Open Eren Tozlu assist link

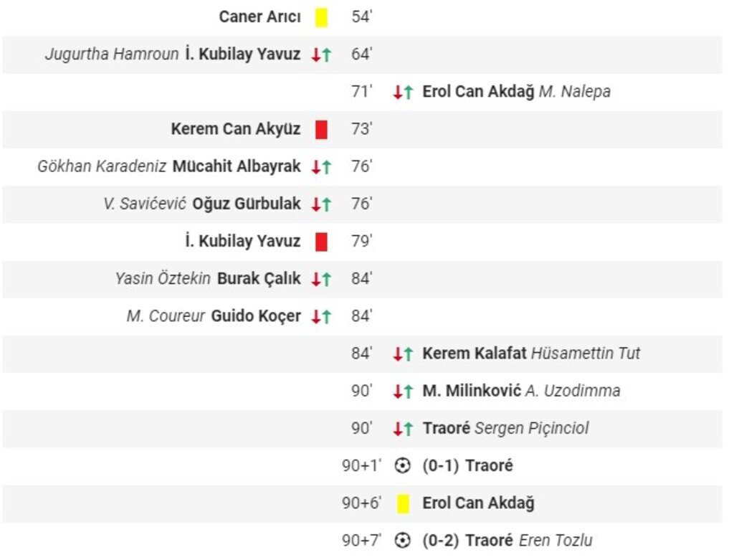(556, 541)
